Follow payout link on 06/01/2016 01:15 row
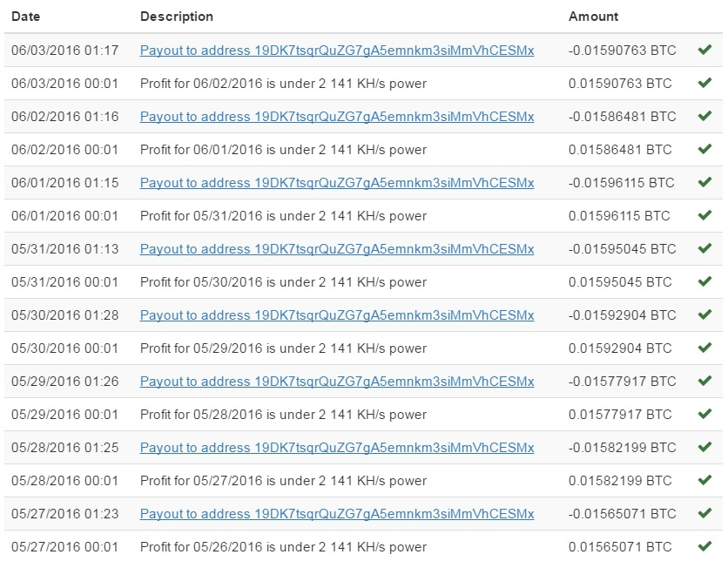Screen dimensions: 728x568 pyautogui.click(x=337, y=183)
